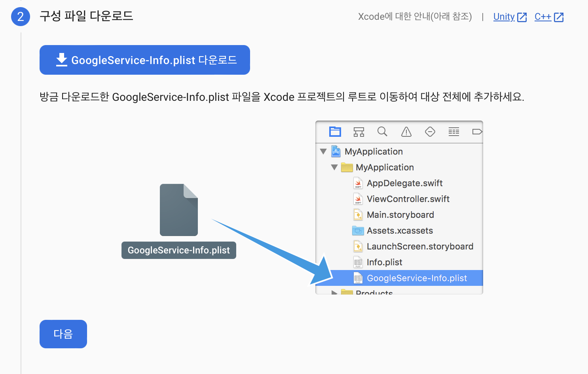Viewport: 588px width, 374px height.
Task: Click the AppDelegate.swift file icon
Action: (x=358, y=183)
